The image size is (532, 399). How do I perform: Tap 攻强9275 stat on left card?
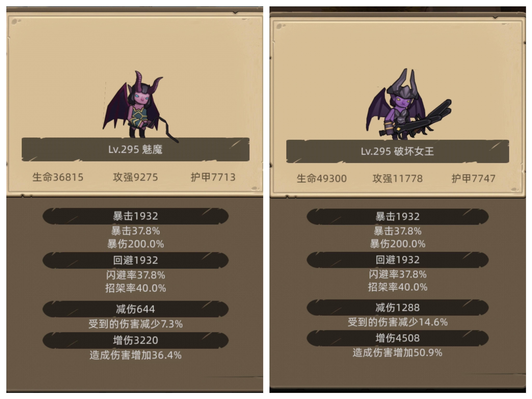point(135,177)
